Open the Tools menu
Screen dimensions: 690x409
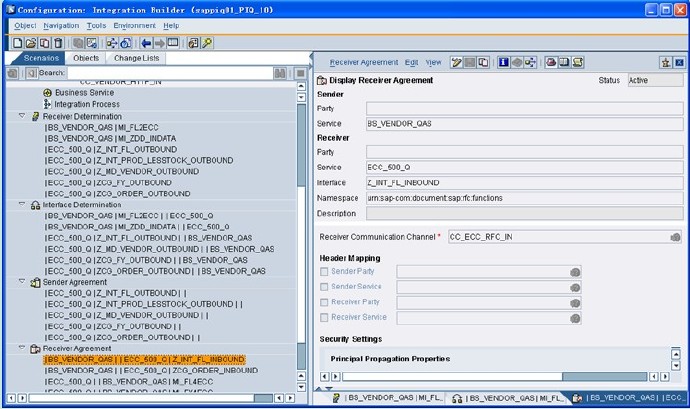(x=96, y=26)
